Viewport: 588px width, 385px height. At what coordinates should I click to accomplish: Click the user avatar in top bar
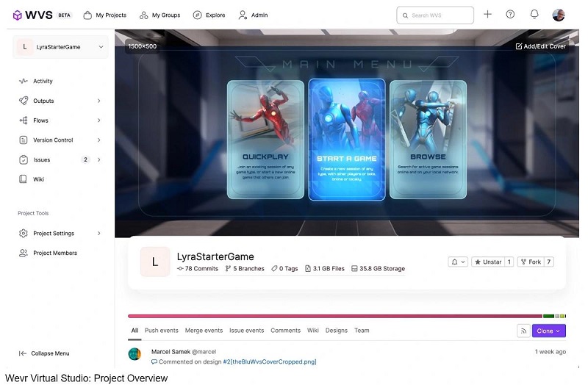[x=559, y=15]
